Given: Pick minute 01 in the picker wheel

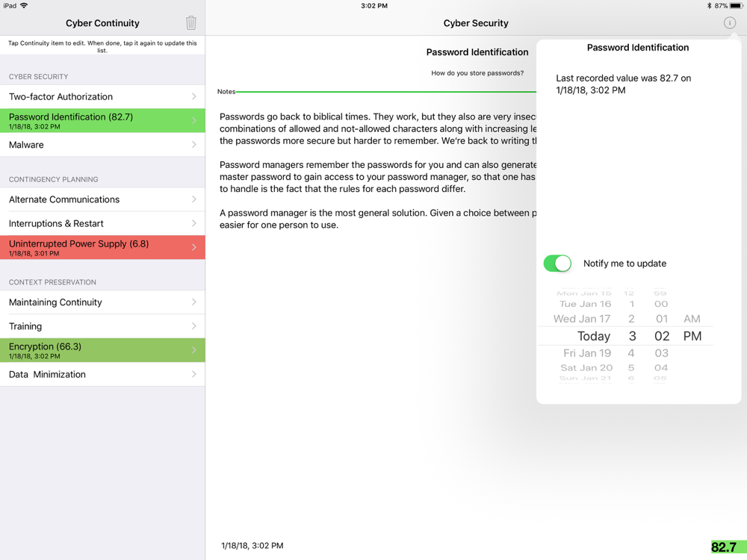Looking at the screenshot, I should click(662, 319).
